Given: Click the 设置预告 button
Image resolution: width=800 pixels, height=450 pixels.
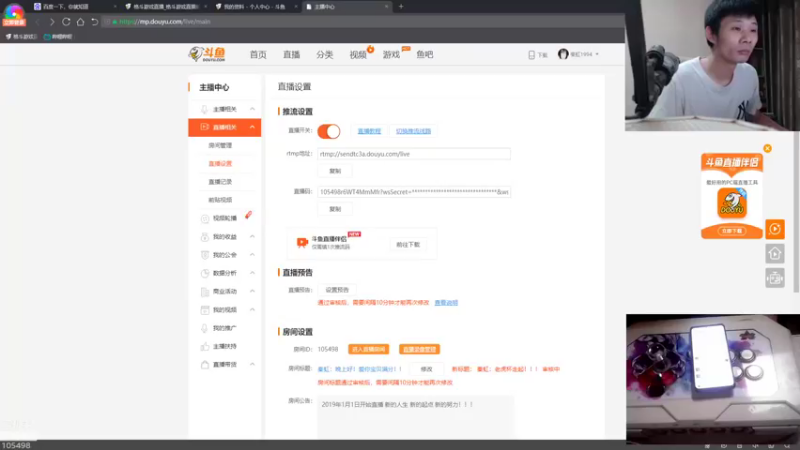Looking at the screenshot, I should pyautogui.click(x=337, y=290).
